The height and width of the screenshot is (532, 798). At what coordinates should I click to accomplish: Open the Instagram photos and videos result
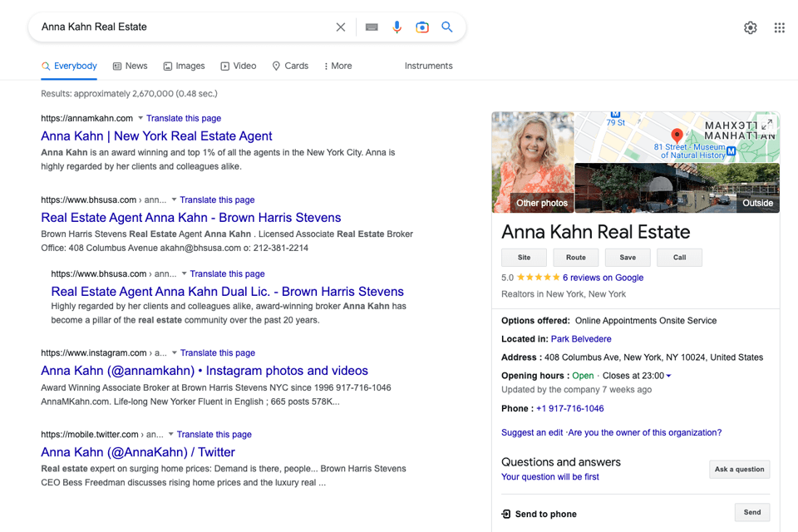click(204, 371)
